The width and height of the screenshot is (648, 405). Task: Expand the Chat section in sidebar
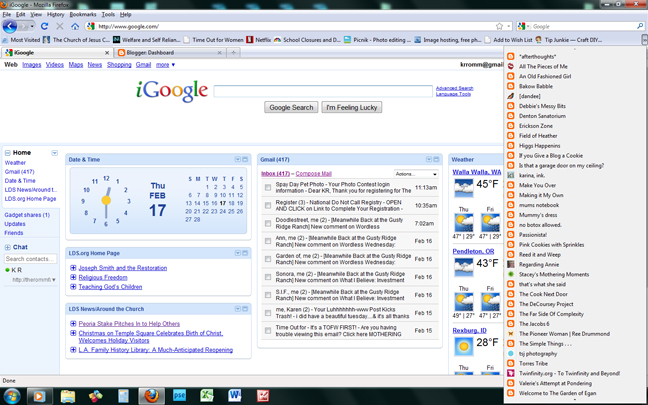point(7,248)
